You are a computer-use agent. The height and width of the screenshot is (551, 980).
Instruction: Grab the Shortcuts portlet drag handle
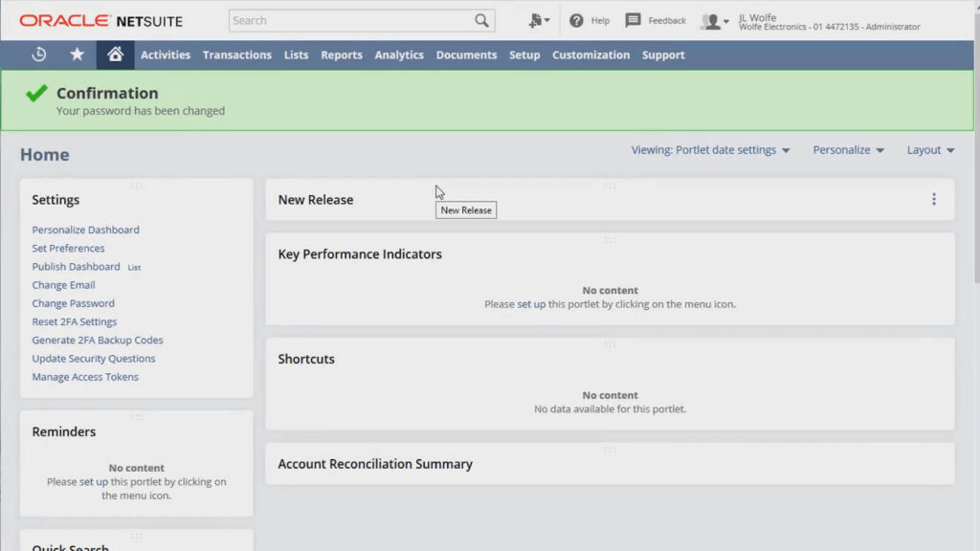[610, 344]
